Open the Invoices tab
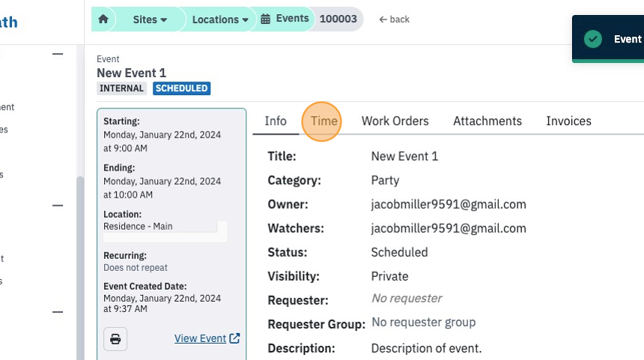The image size is (644, 360). [x=568, y=121]
